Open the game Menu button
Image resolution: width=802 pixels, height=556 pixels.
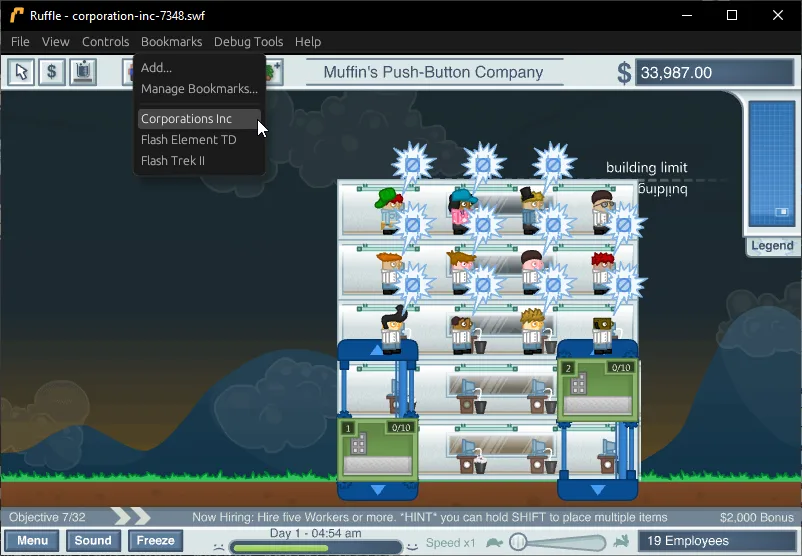[x=32, y=541]
